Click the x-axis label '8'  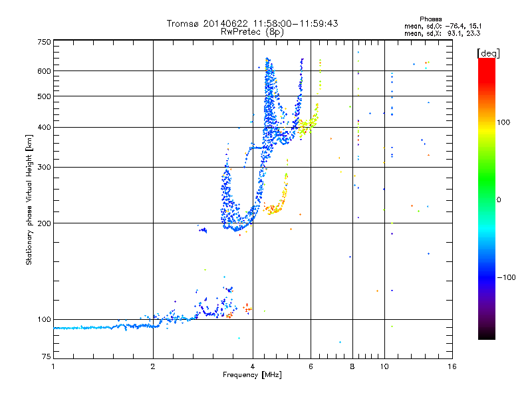(x=352, y=366)
